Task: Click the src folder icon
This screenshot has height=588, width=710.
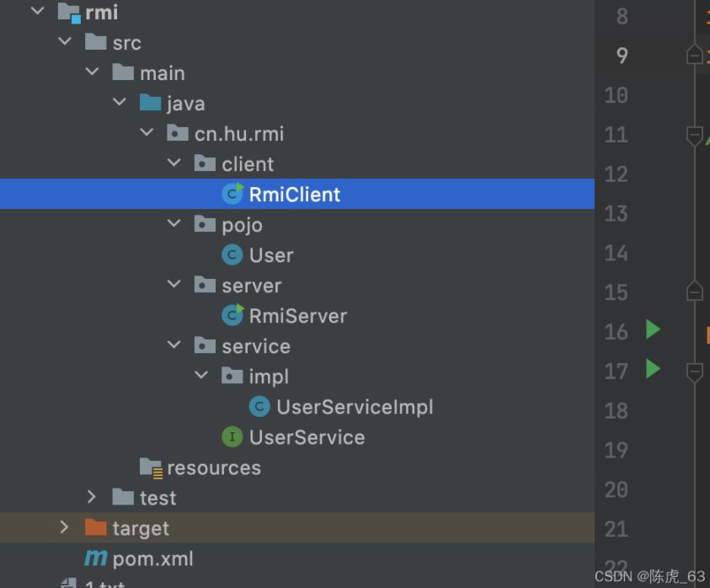Action: coord(95,42)
